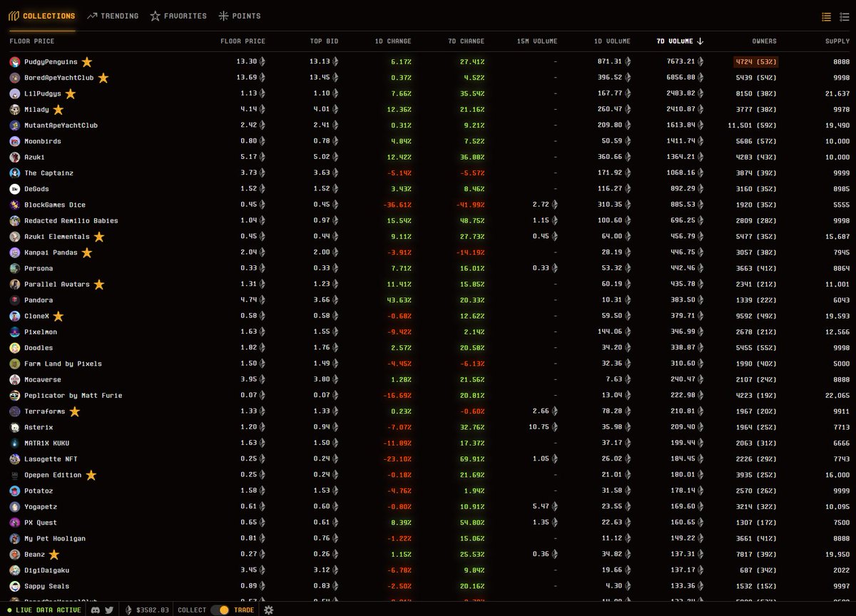This screenshot has height=616, width=856.
Task: Click Yogapetz collection avatar
Action: 15,507
